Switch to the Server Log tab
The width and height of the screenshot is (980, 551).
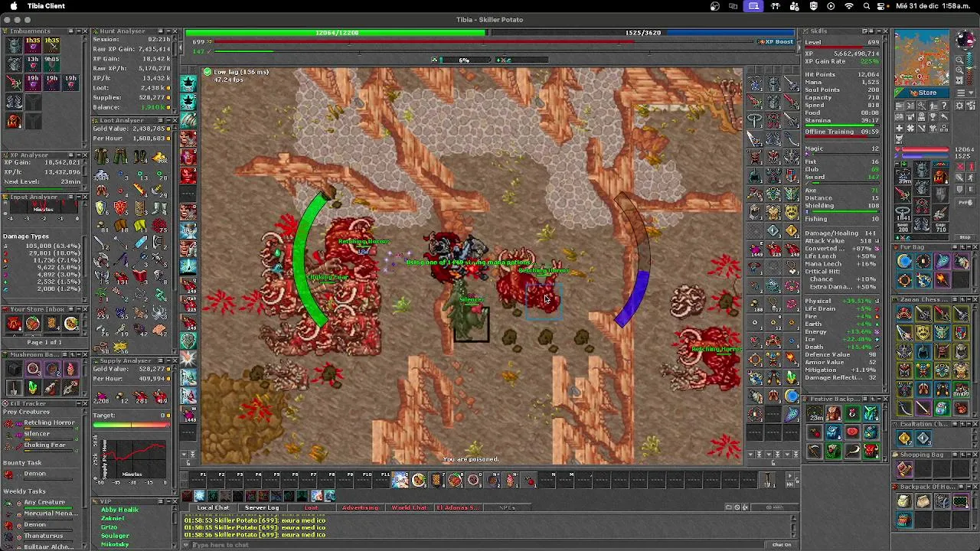[x=262, y=508]
